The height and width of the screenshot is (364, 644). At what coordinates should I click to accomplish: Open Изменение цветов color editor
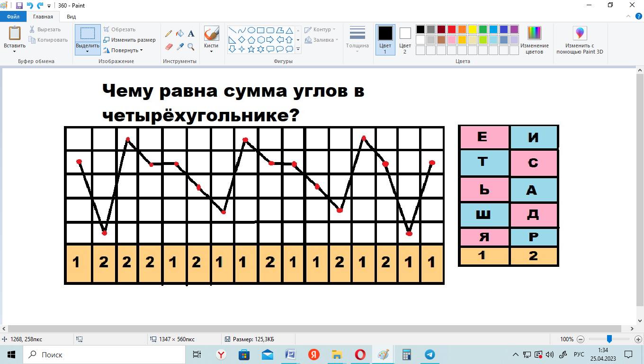(534, 40)
